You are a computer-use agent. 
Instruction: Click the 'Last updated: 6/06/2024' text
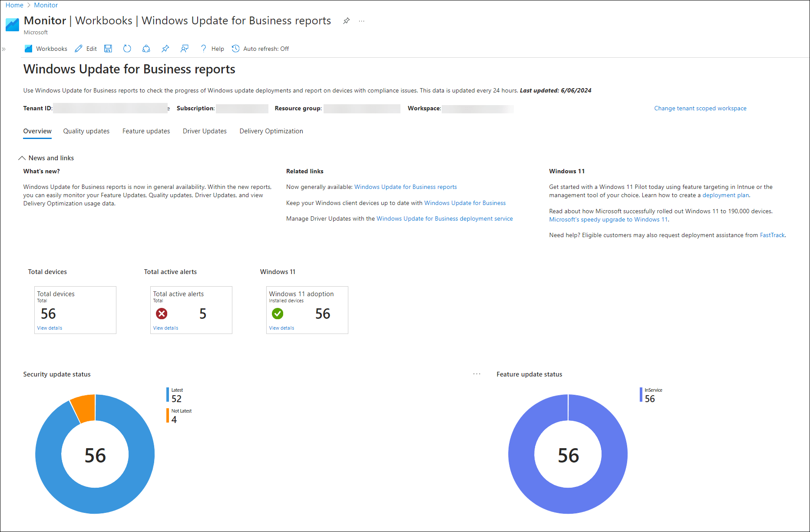555,90
